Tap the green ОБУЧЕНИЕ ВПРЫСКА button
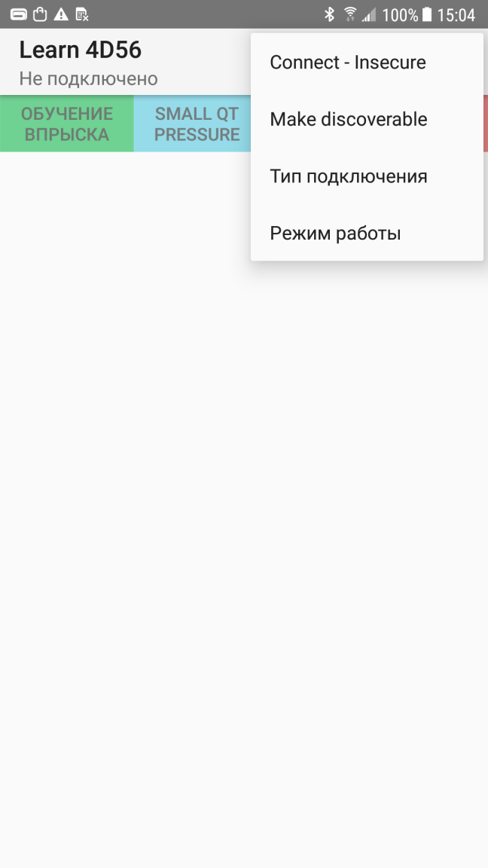 67,124
